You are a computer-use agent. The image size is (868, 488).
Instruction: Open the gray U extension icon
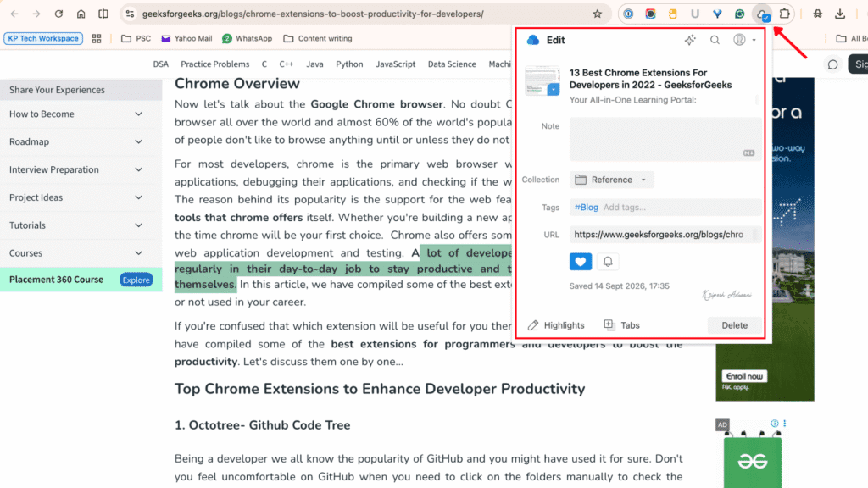(695, 14)
